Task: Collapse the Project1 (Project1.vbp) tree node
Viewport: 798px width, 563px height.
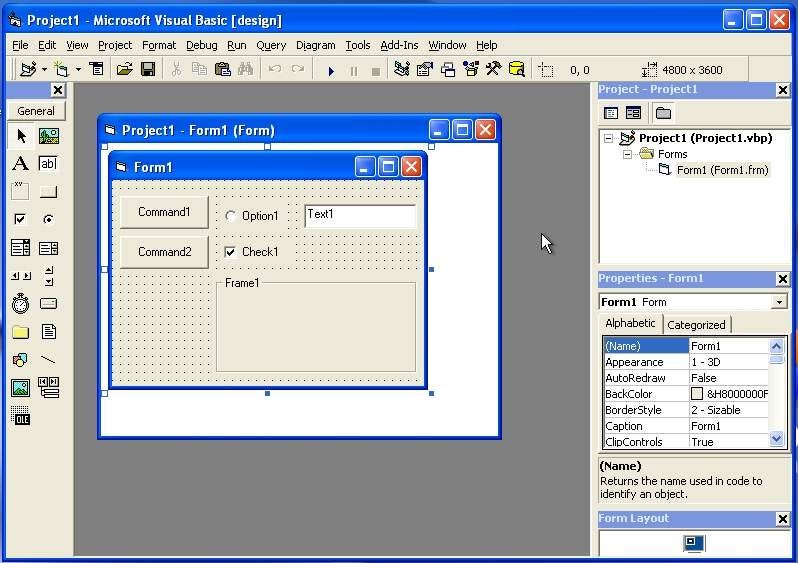Action: coord(608,138)
